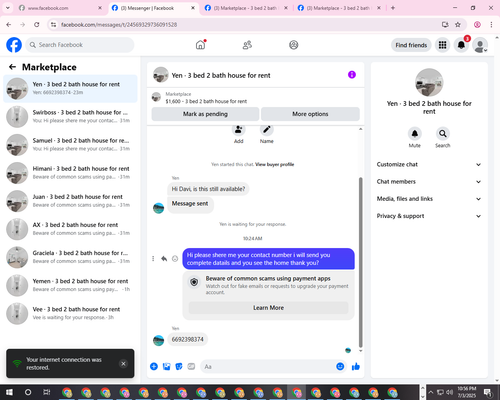The height and width of the screenshot is (400, 500).
Task: Switch to fourth tab Marketplace listing
Action: tap(339, 8)
